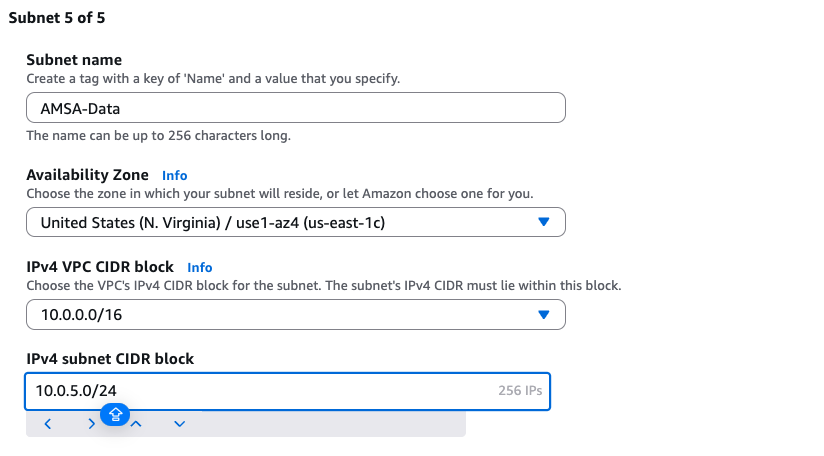824x456 pixels.
Task: Click the right chevron below the CIDR field
Action: point(91,424)
